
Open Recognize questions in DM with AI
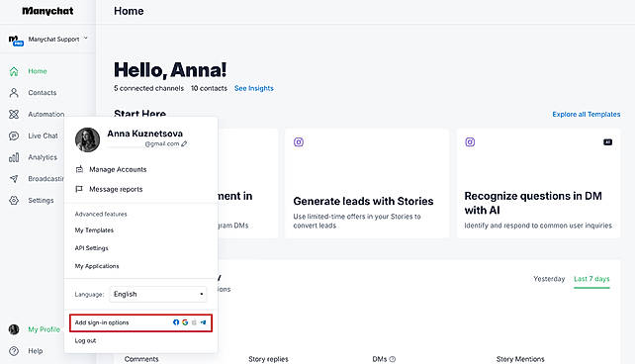[x=539, y=184]
